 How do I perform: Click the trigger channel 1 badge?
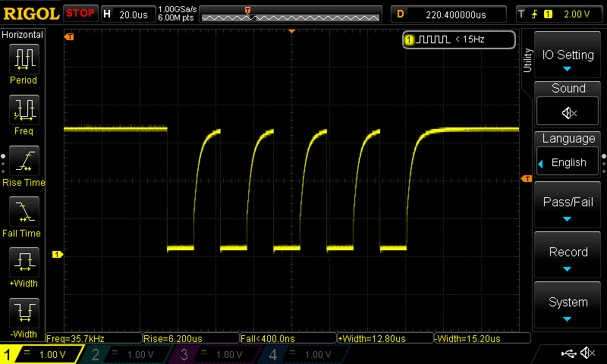pos(548,14)
